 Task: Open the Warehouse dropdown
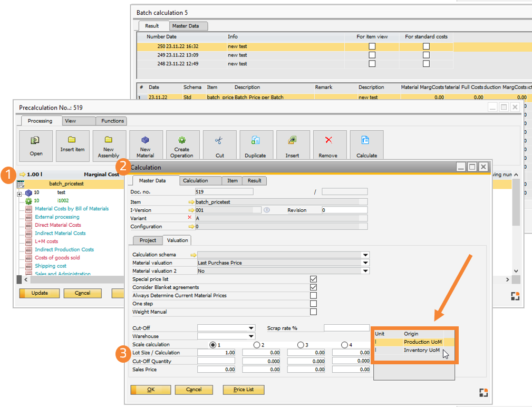[252, 336]
